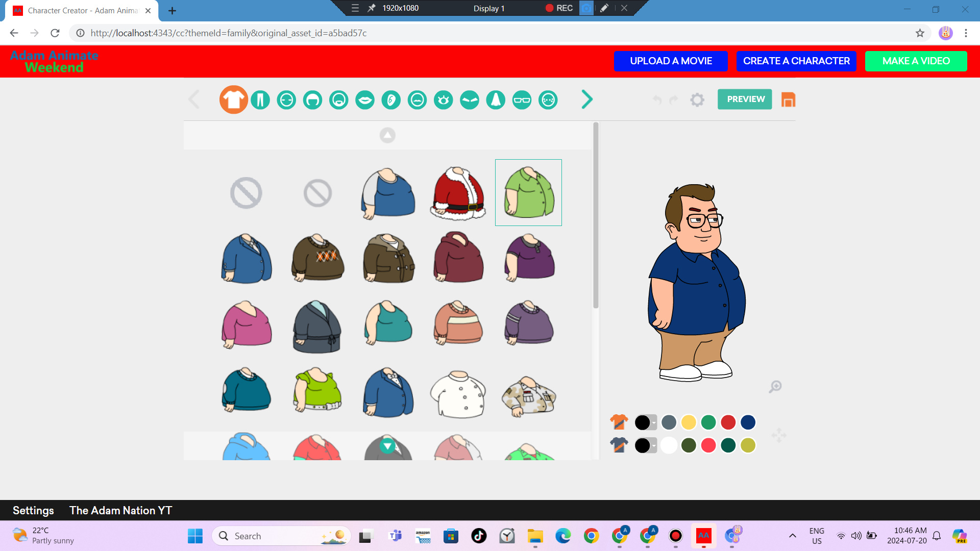
Task: Open the face shape category
Action: point(286,100)
